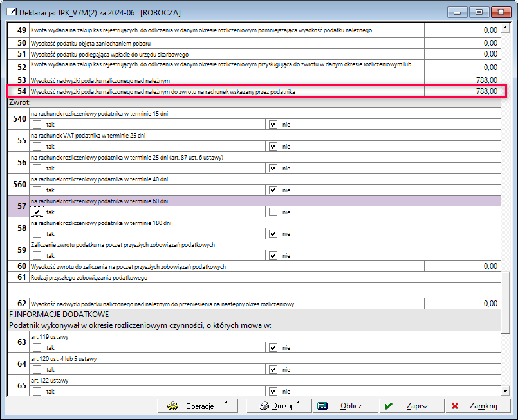Toggle "nie" checkbox in field 55

click(273, 146)
